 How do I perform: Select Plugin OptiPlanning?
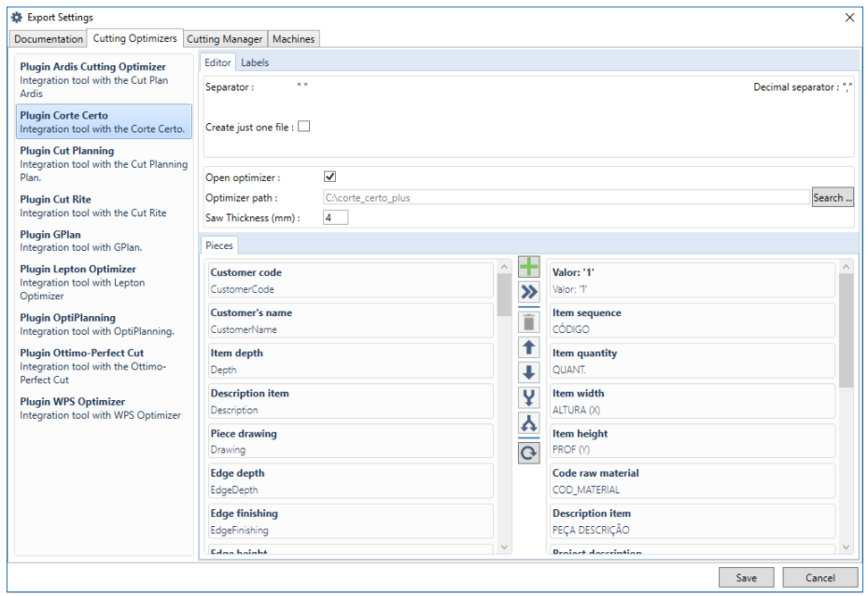104,325
